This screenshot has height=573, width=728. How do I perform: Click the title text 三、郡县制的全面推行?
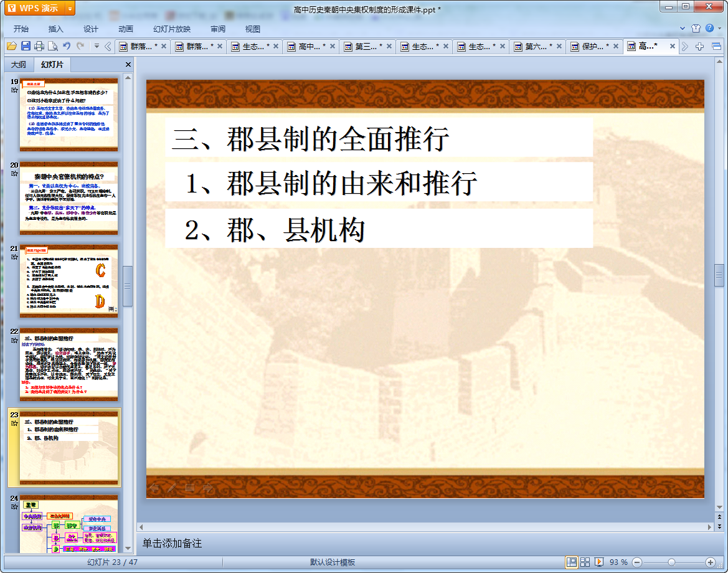tap(310, 138)
